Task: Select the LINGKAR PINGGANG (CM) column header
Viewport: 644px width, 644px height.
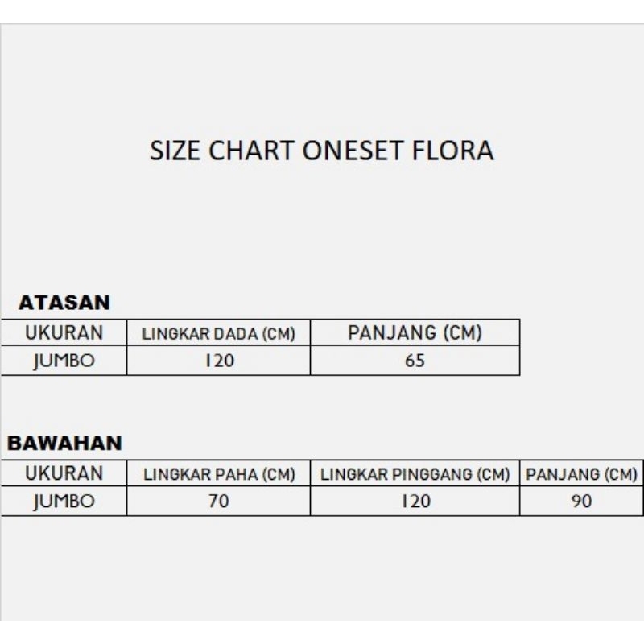Action: (x=415, y=474)
